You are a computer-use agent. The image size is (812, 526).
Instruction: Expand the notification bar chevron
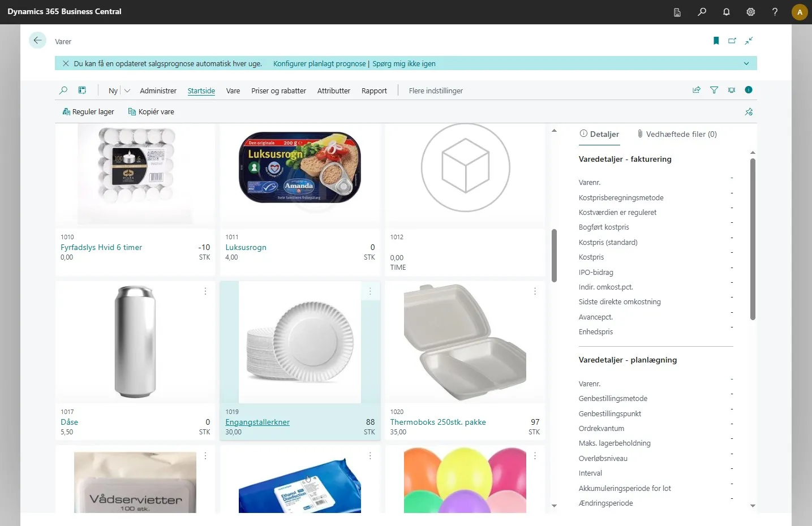click(x=746, y=64)
